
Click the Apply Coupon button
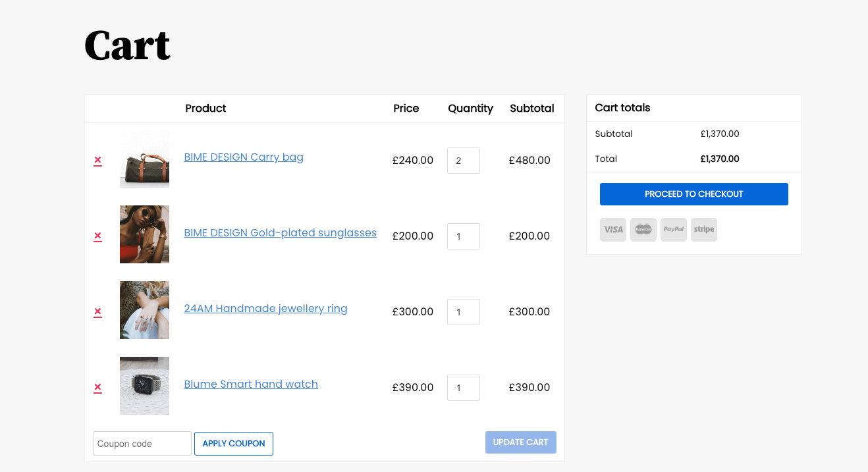pos(234,444)
